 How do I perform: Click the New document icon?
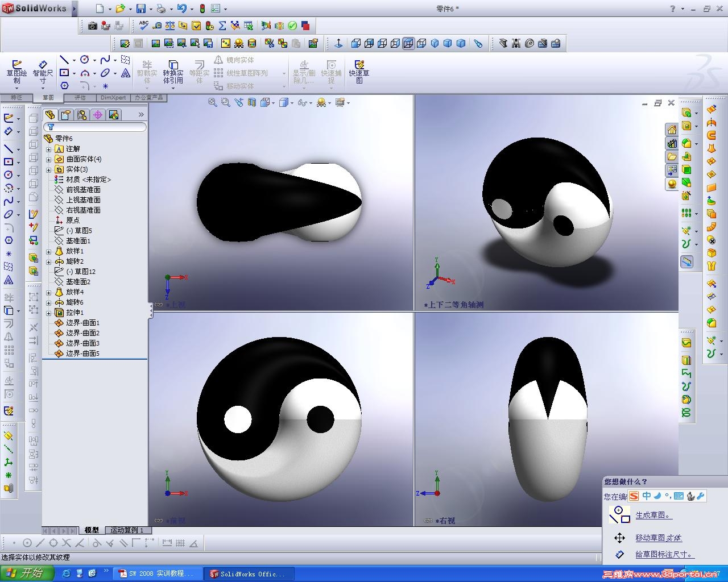click(100, 9)
